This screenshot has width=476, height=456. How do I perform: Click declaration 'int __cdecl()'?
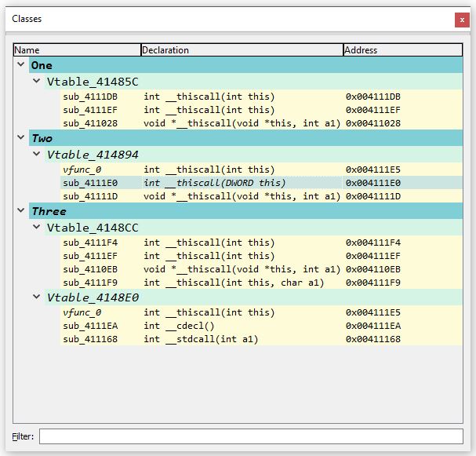click(179, 326)
